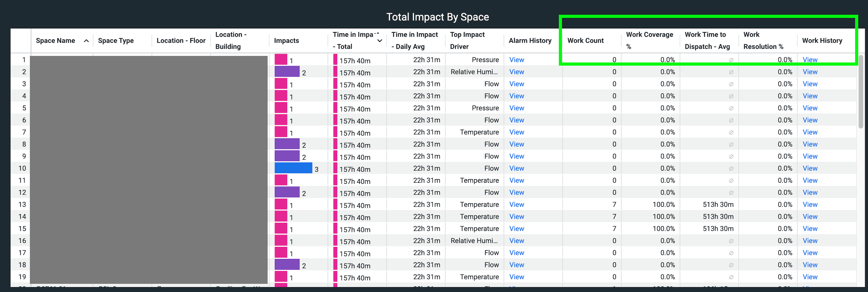Click the Space Name ascending sort arrow
The width and height of the screenshot is (868, 292).
[86, 41]
